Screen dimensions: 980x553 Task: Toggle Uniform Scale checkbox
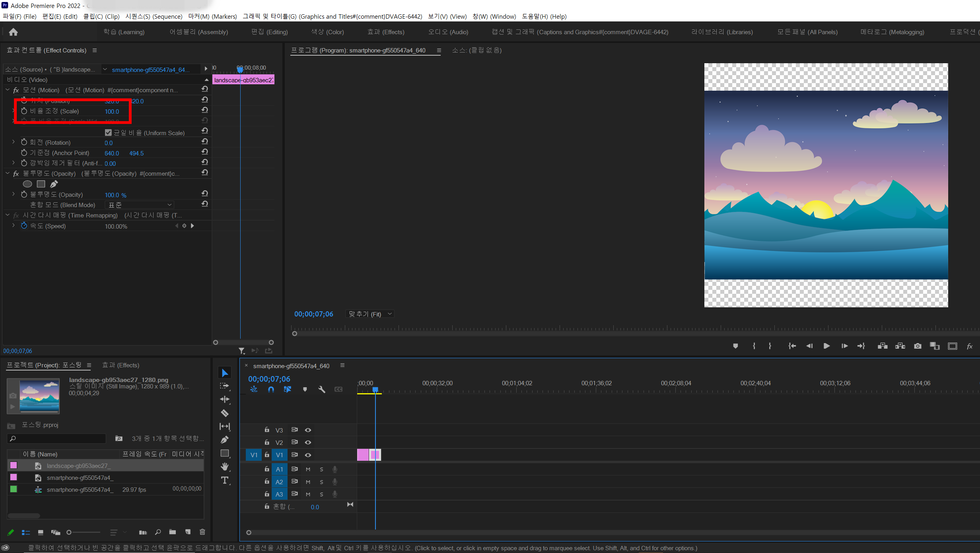coord(108,132)
